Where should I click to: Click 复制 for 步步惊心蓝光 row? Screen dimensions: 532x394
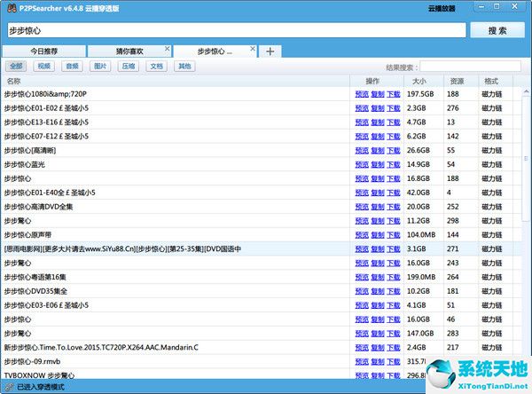click(x=378, y=165)
